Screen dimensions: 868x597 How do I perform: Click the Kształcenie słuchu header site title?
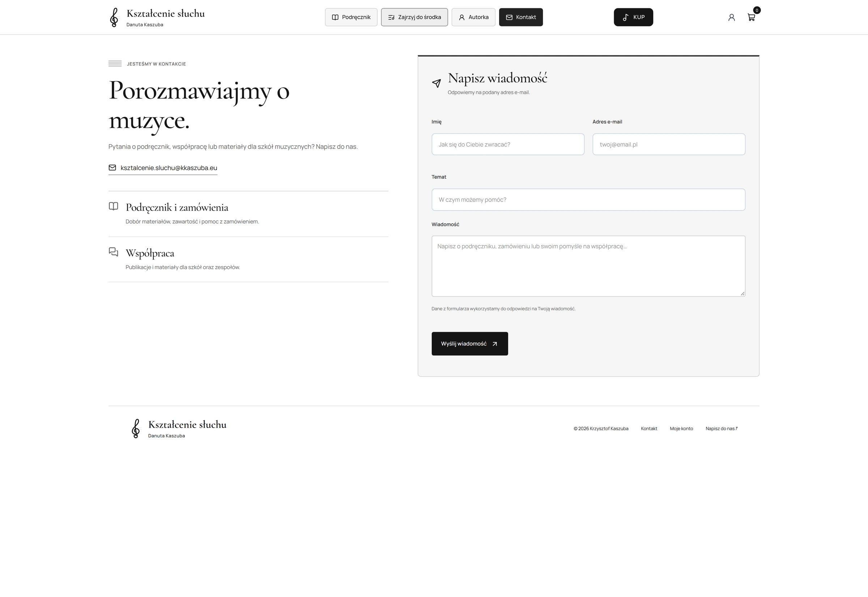tap(166, 13)
